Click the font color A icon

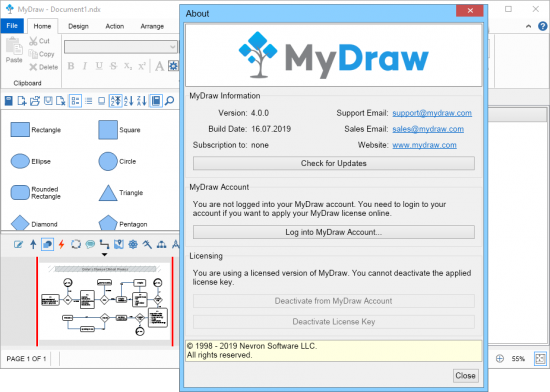tap(160, 66)
